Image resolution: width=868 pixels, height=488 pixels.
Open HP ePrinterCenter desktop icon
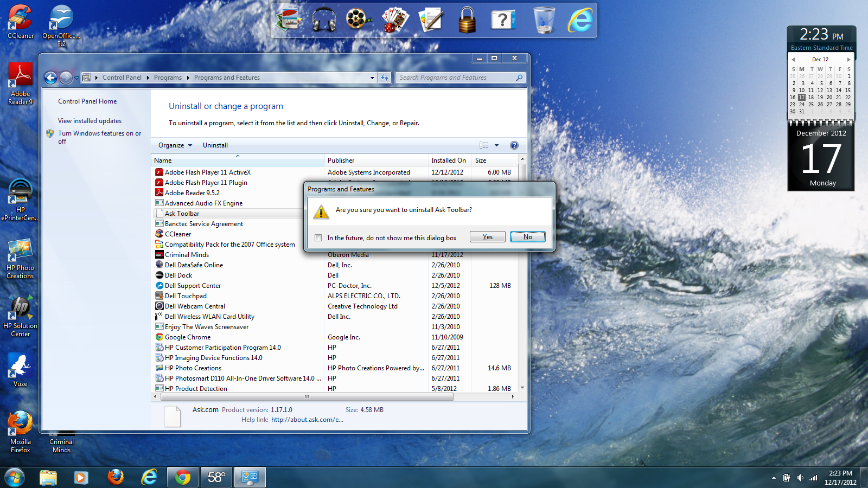pos(20,200)
